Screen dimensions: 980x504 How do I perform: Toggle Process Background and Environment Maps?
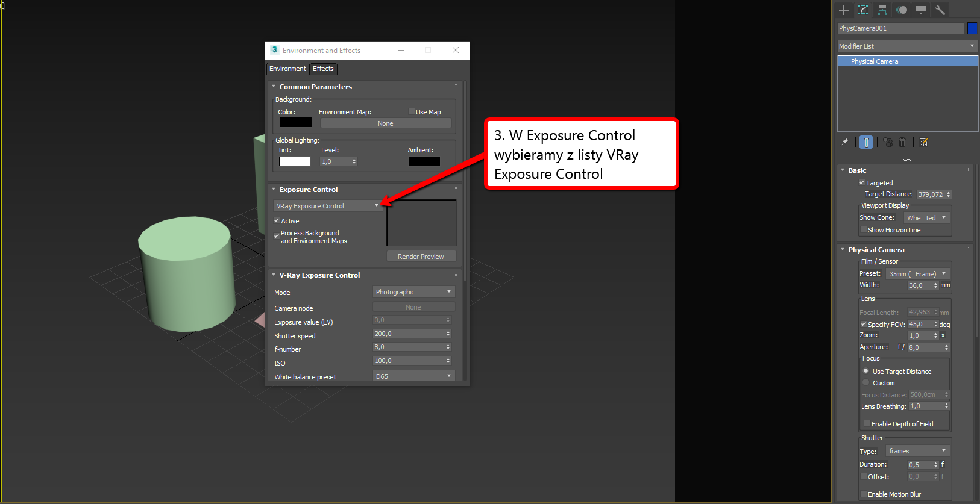click(x=277, y=235)
